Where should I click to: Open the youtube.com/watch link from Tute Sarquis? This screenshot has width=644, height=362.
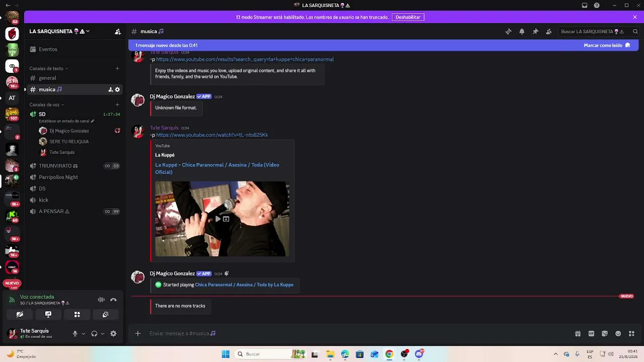coord(212,135)
